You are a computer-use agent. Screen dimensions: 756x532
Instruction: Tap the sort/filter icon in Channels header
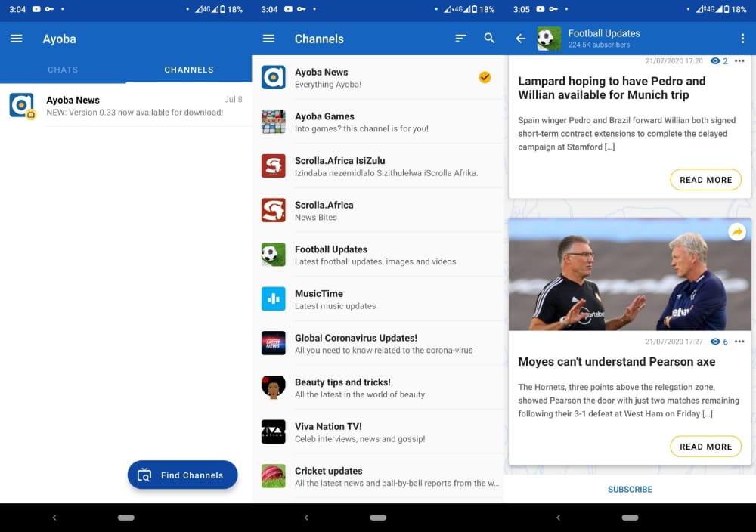click(460, 38)
